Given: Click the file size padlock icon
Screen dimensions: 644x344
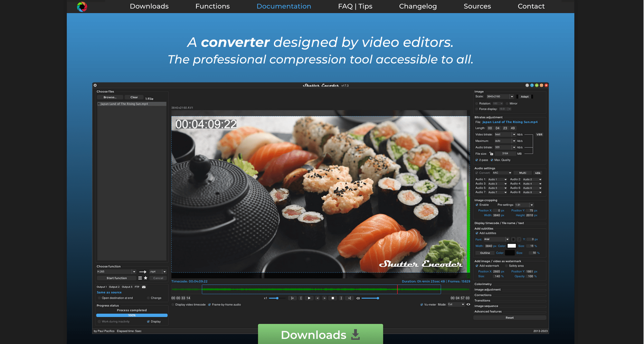Looking at the screenshot, I should point(491,154).
